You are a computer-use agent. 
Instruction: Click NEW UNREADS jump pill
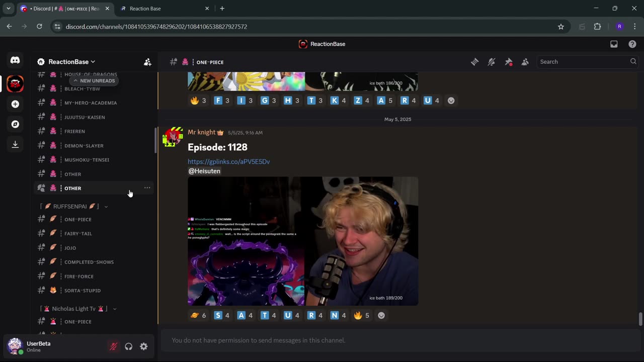click(94, 80)
